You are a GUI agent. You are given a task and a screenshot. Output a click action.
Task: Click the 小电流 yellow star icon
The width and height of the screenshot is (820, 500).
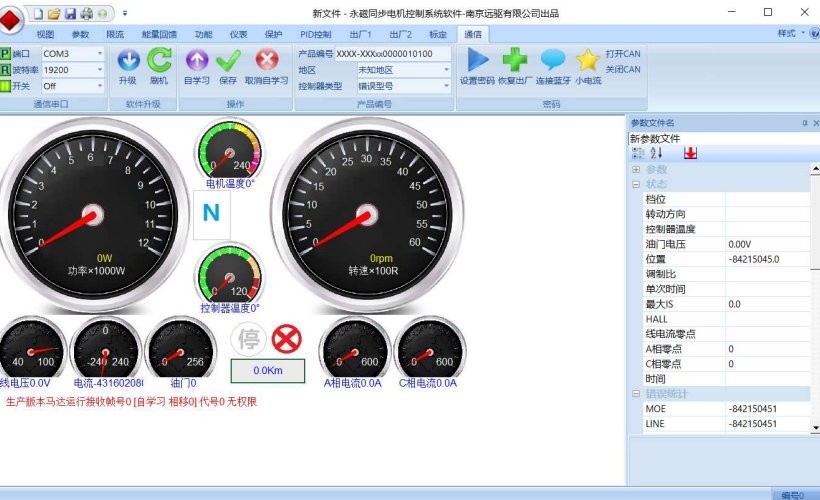pyautogui.click(x=588, y=60)
